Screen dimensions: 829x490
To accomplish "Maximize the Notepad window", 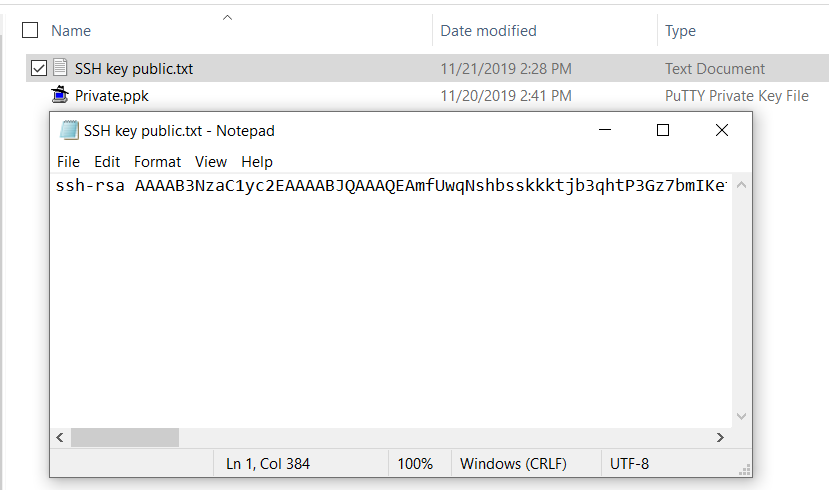I will click(662, 131).
